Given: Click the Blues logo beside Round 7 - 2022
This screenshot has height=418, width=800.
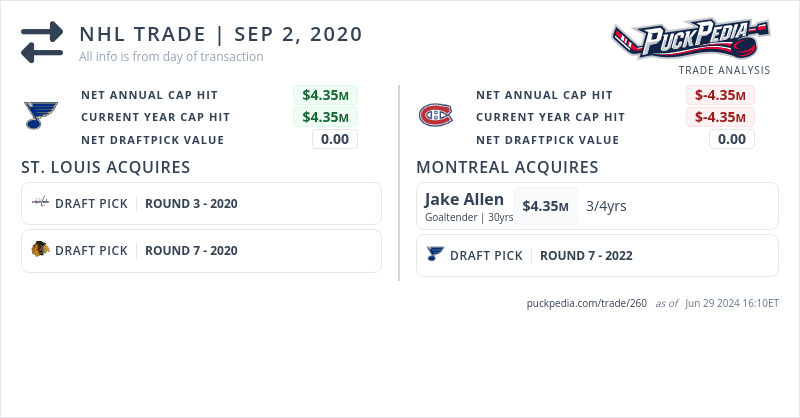Looking at the screenshot, I should [434, 255].
